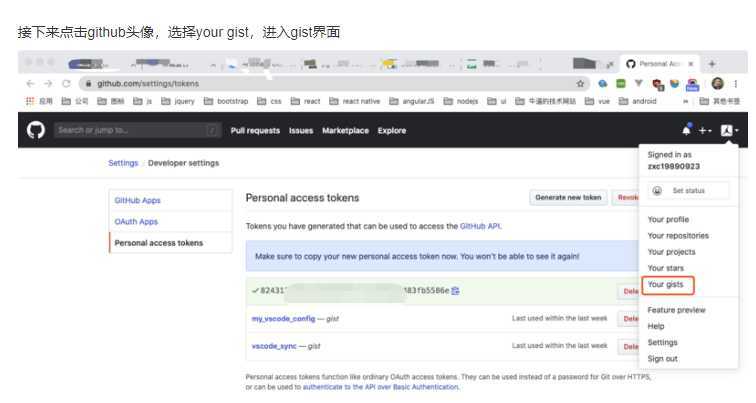Focus the GitHub search box
The width and height of the screenshot is (756, 403).
[137, 130]
